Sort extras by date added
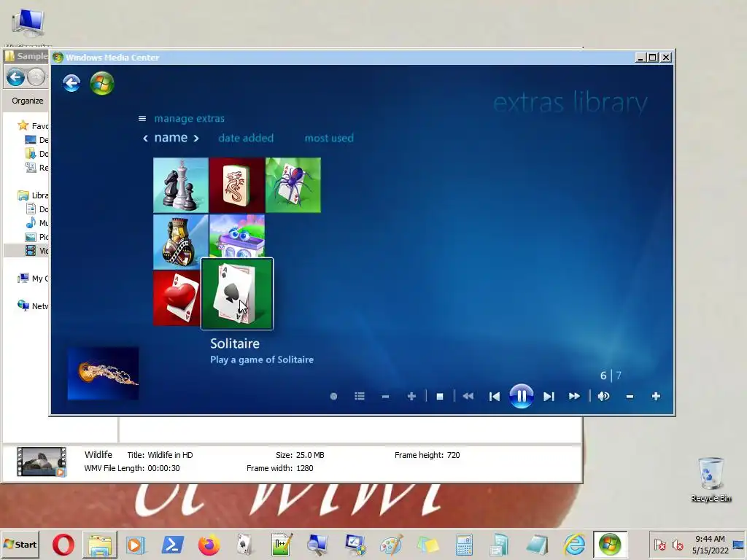The height and width of the screenshot is (560, 747). (246, 138)
